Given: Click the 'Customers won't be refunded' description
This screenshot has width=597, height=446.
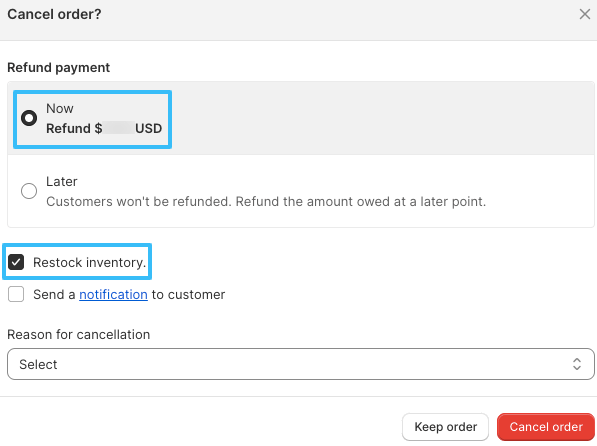Looking at the screenshot, I should click(266, 201).
